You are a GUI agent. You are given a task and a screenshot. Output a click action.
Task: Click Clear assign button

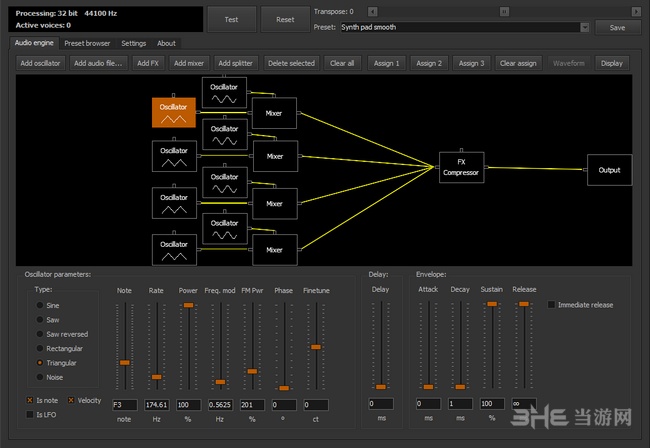pos(518,63)
